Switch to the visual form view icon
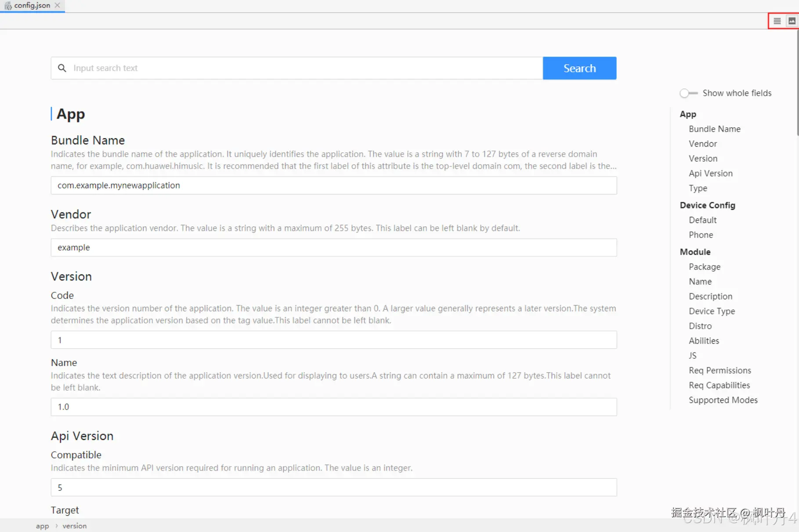Screen dimensions: 799x532 tap(792, 21)
